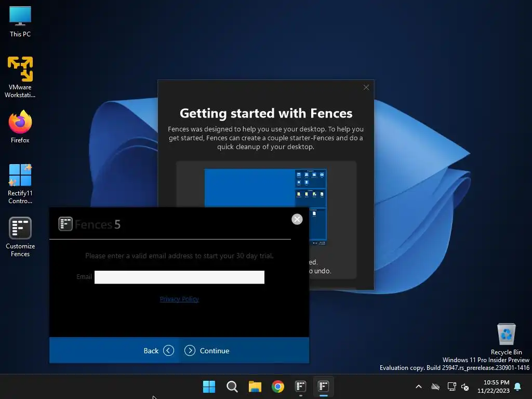The height and width of the screenshot is (399, 532).
Task: Close the Getting started with Fences window
Action: (x=366, y=87)
